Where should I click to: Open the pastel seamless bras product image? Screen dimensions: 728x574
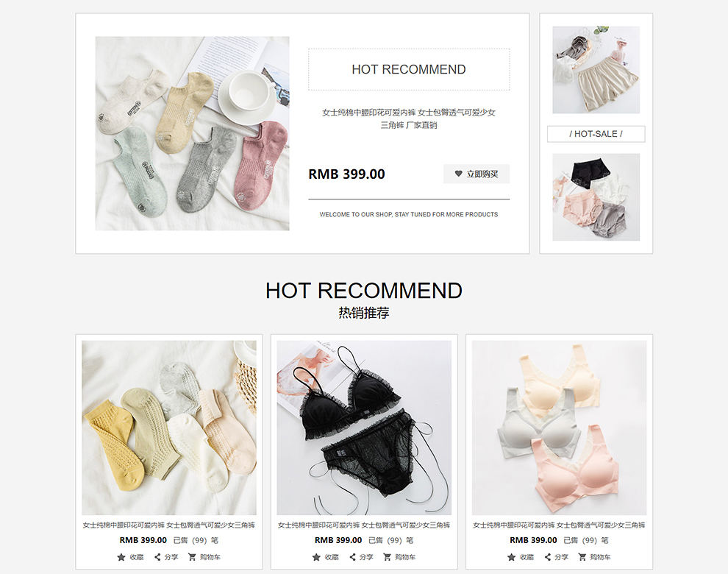pyautogui.click(x=559, y=428)
